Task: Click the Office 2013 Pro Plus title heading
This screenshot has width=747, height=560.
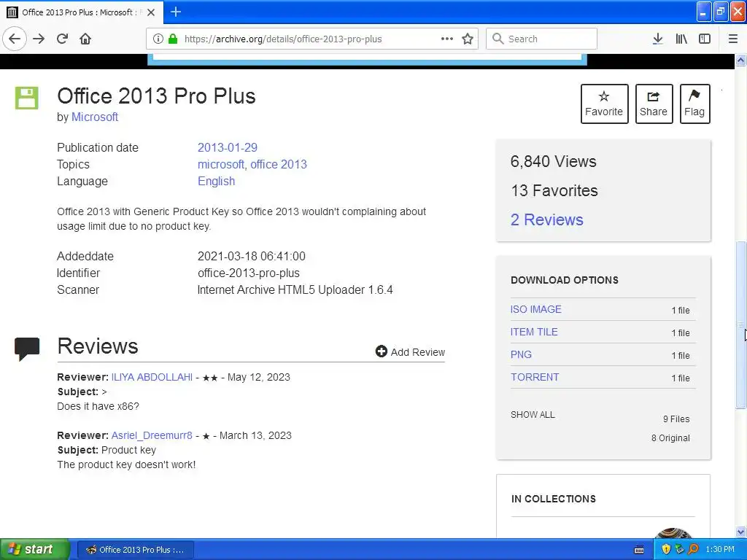Action: (x=156, y=96)
